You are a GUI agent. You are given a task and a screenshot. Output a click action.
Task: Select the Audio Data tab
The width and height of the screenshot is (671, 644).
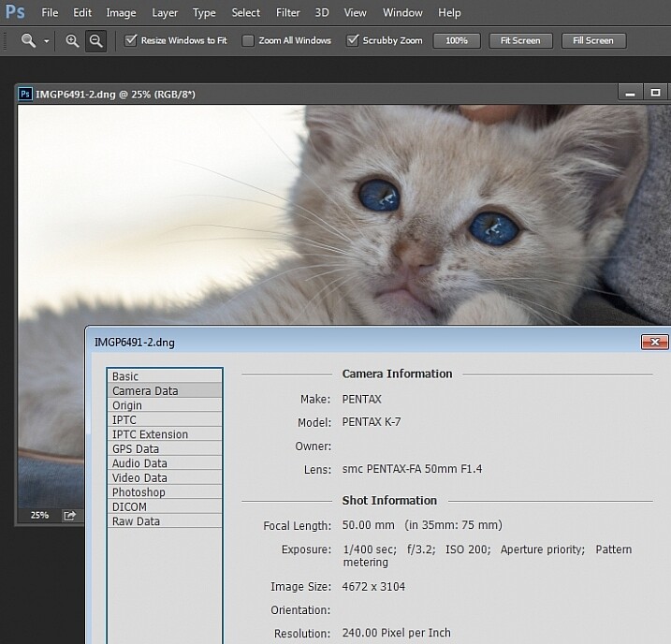(x=165, y=463)
